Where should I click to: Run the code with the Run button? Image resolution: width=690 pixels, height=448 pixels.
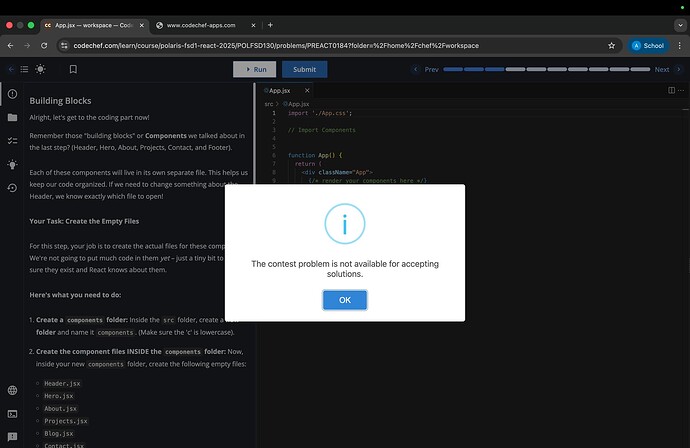tap(254, 69)
